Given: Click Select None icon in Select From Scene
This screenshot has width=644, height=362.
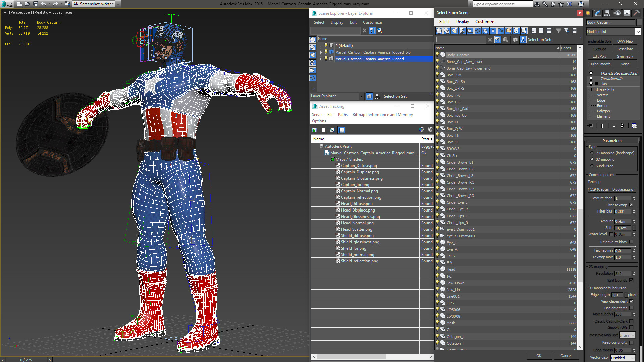Looking at the screenshot, I should point(541,31).
